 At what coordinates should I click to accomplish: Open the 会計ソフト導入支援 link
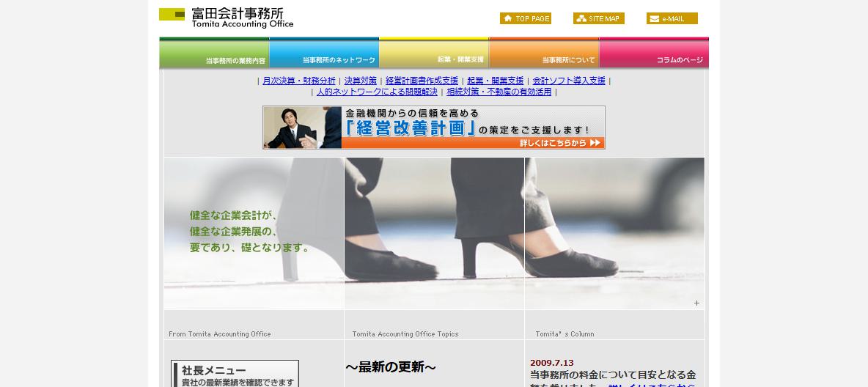(569, 81)
